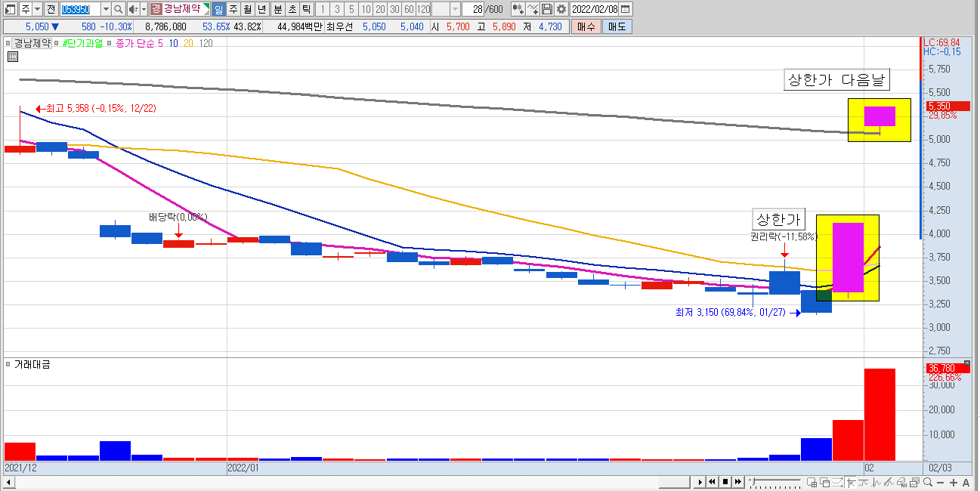The width and height of the screenshot is (980, 491).
Task: Select the 월 monthly chart period
Action: point(247,9)
